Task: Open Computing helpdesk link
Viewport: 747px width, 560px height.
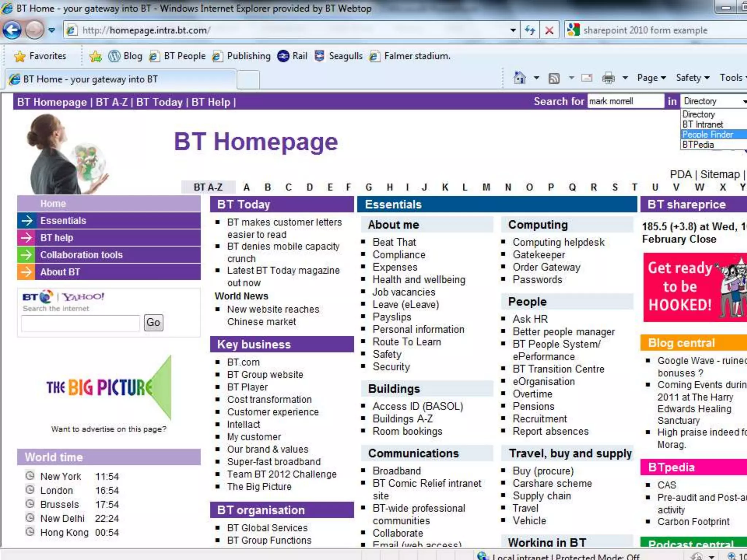Action: tap(558, 242)
